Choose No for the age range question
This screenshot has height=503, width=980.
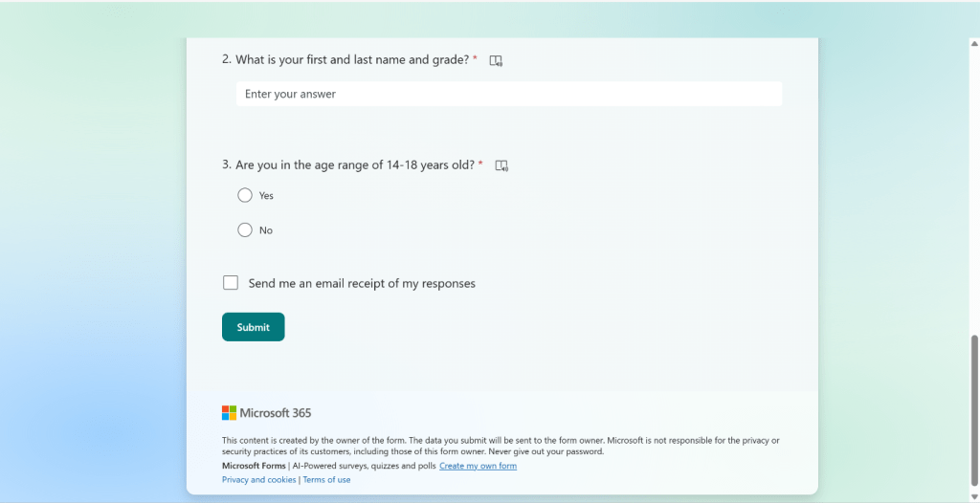click(245, 230)
